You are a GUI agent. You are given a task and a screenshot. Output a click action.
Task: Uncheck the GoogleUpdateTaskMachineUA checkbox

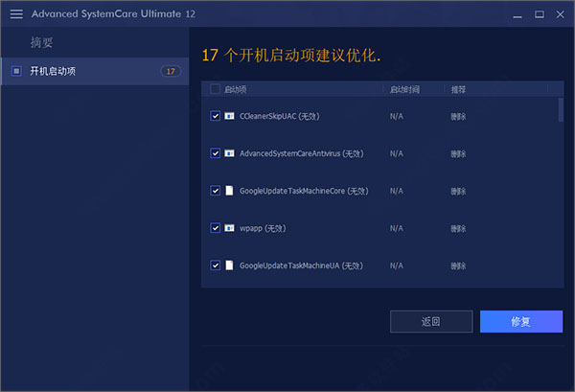216,265
